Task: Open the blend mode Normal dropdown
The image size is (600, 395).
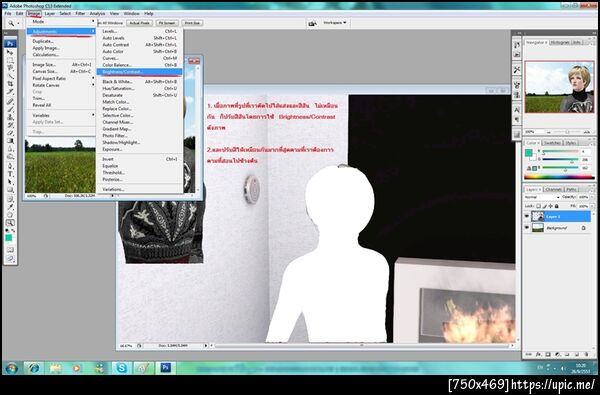Action: pos(542,197)
